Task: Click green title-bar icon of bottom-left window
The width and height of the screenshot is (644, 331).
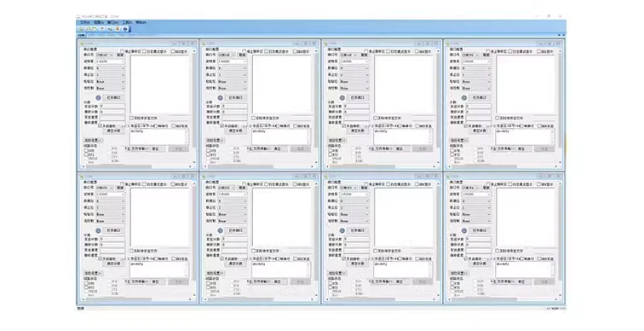Action: pos(82,176)
